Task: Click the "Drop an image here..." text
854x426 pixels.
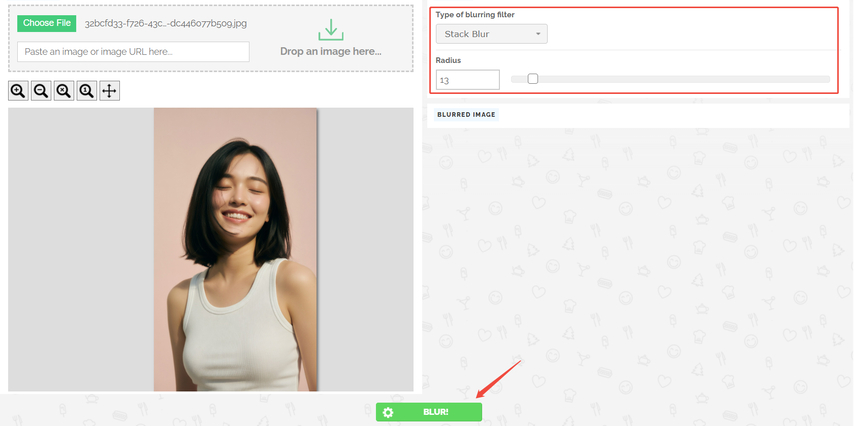Action: tap(330, 51)
